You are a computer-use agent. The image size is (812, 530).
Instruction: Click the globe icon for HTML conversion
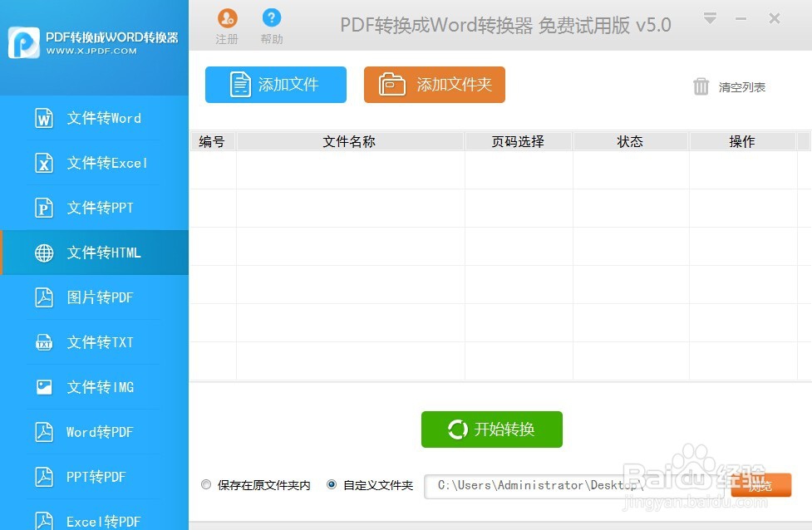point(44,253)
